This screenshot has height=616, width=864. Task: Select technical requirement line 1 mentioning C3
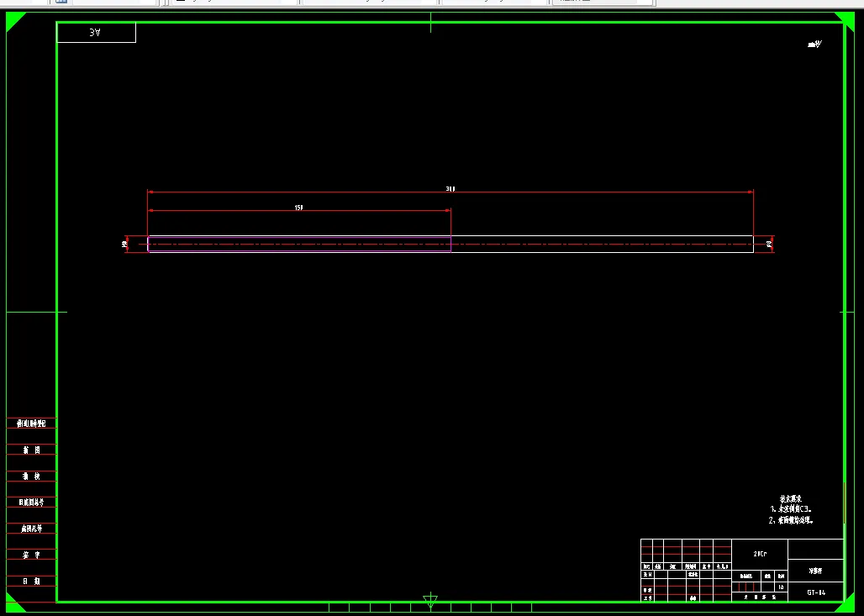point(791,509)
